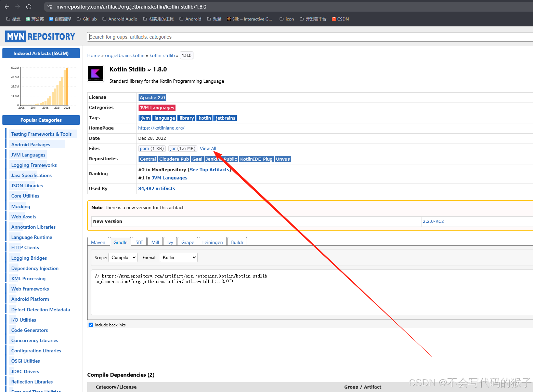
Task: Click the jetbrains tag
Action: pyautogui.click(x=225, y=118)
